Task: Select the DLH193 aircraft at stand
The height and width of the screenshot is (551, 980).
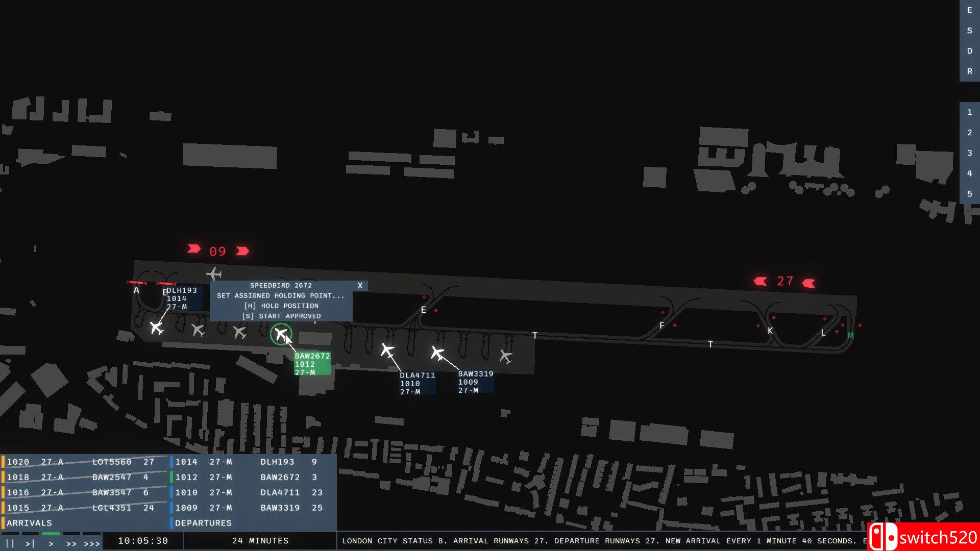Action: pyautogui.click(x=157, y=328)
